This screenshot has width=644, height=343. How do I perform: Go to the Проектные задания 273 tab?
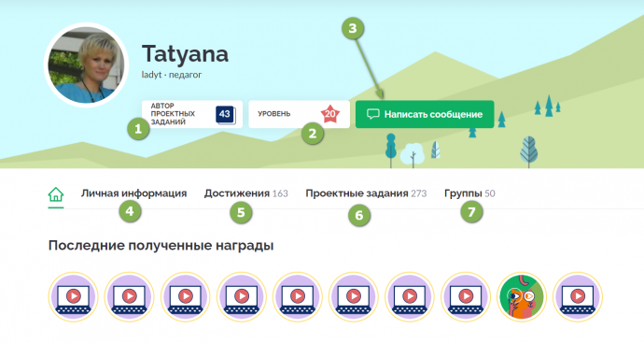pyautogui.click(x=366, y=193)
